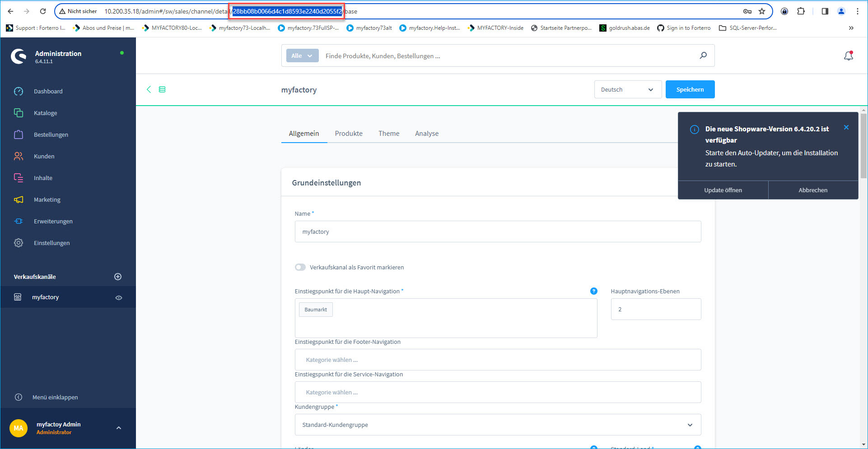Screen dimensions: 868x449
Task: Open the Alle search filter dropdown
Action: pos(302,56)
